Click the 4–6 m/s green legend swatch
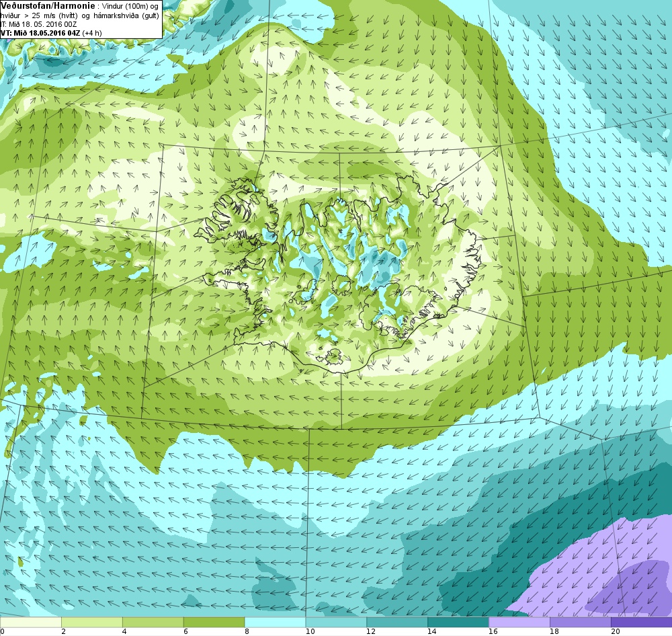 point(153,622)
